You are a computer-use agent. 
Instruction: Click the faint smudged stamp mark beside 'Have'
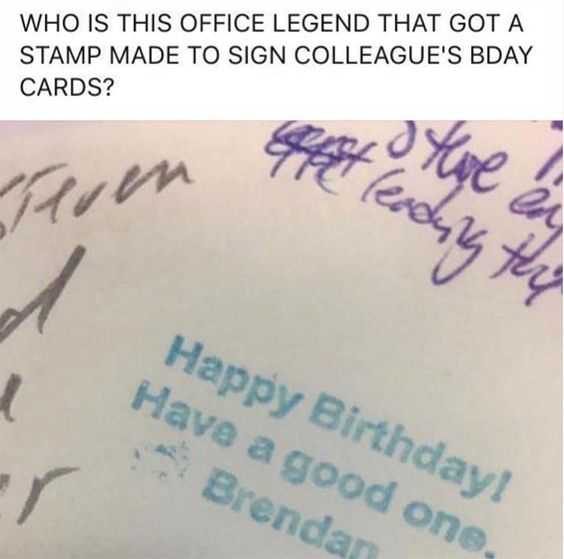(162, 459)
